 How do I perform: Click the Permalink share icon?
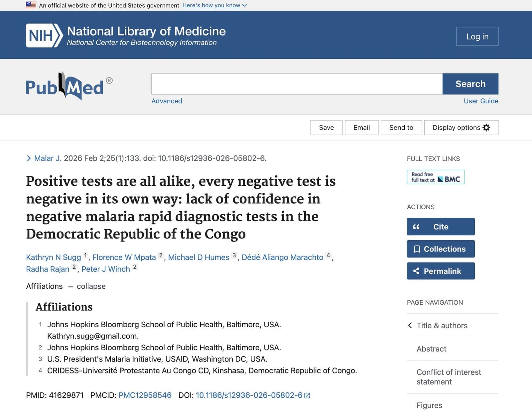[x=416, y=271]
